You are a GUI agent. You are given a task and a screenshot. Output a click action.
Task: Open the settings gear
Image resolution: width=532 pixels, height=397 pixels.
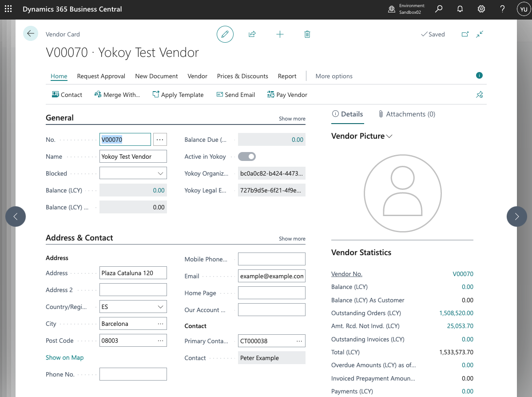481,9
